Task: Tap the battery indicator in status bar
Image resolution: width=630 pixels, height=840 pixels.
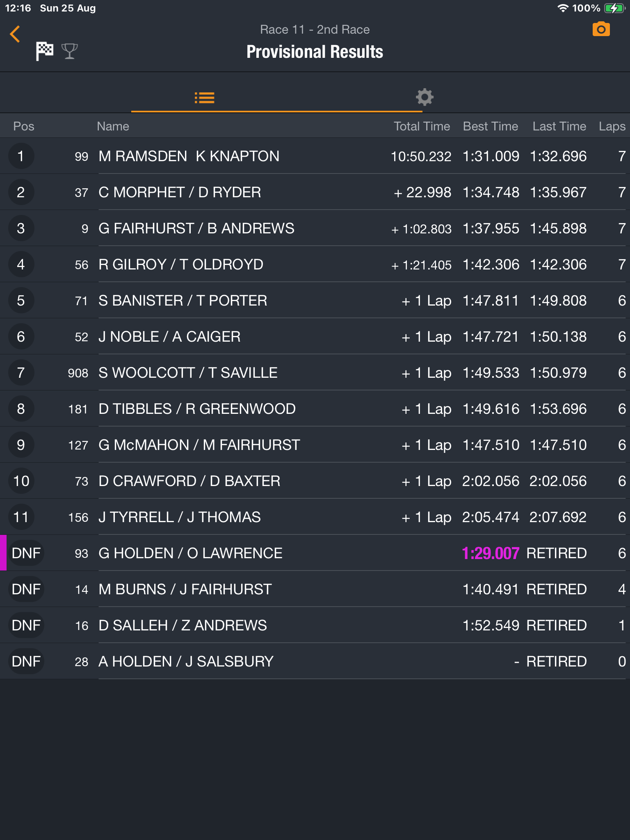Action: 614,8
